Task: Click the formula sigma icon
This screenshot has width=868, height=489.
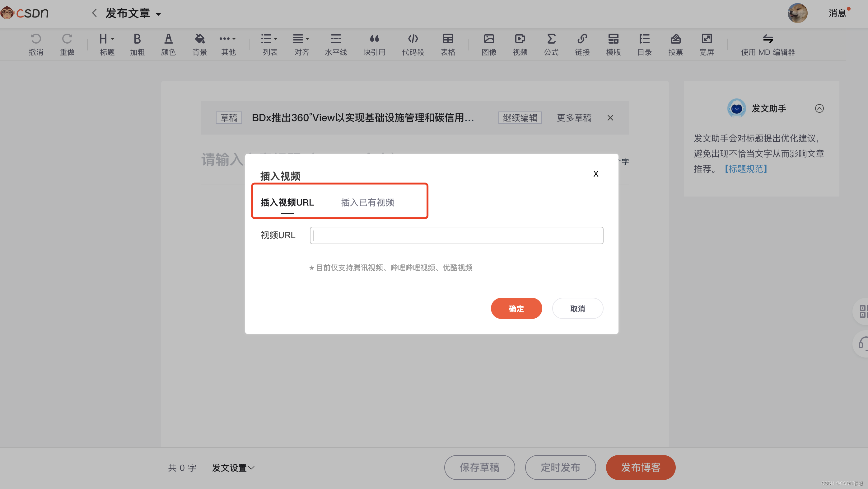Action: [x=551, y=40]
